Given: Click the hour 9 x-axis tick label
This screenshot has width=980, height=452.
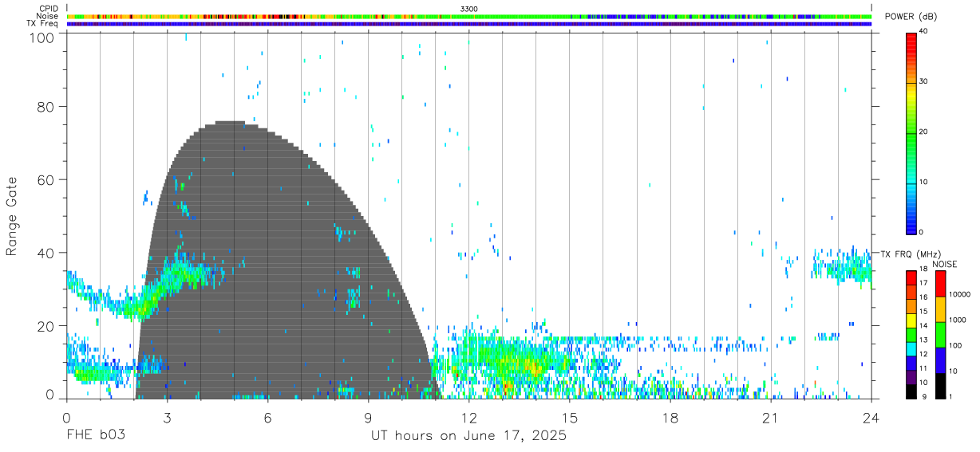Looking at the screenshot, I should 368,416.
